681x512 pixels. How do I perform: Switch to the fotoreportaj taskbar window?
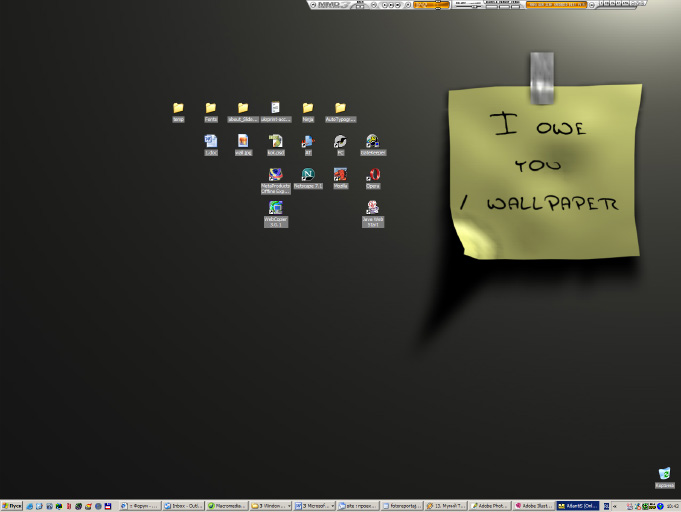click(402, 506)
